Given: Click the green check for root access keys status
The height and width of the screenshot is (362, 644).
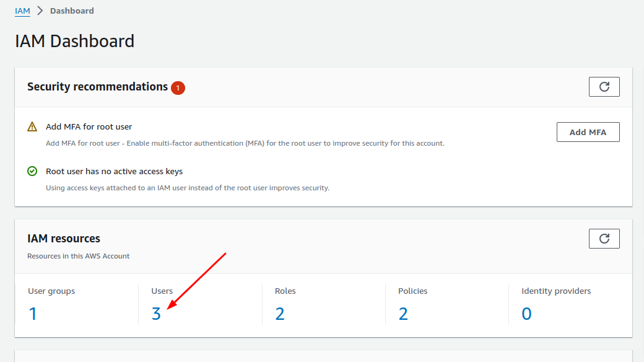Looking at the screenshot, I should pos(32,171).
